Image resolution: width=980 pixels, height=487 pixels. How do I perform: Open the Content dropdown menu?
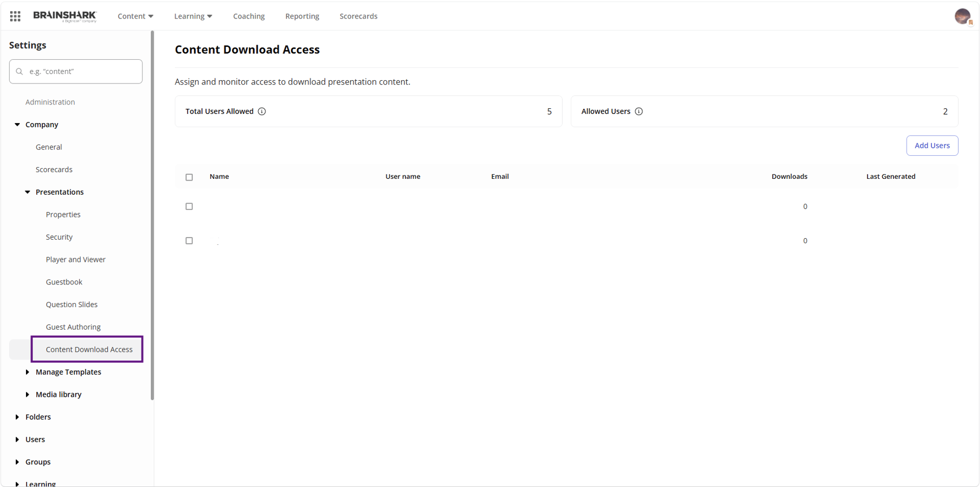(136, 16)
